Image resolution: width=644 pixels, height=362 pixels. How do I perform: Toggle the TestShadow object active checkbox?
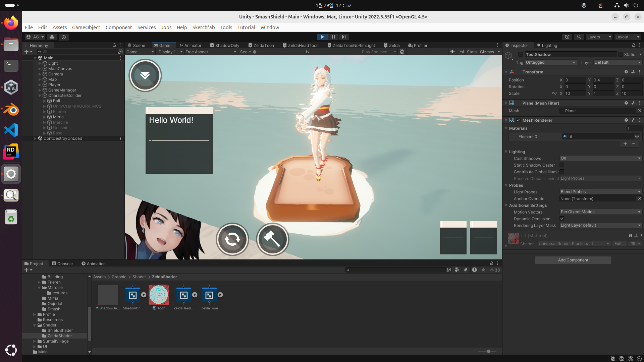(x=521, y=54)
